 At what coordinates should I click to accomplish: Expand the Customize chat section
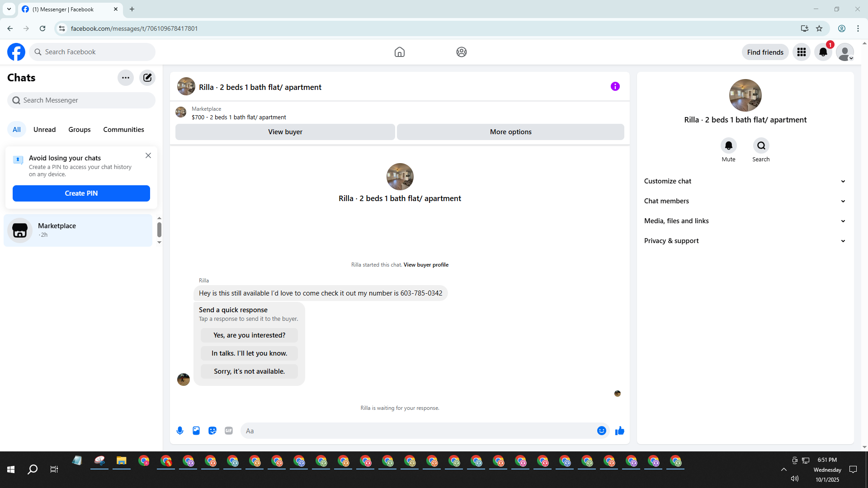(745, 181)
